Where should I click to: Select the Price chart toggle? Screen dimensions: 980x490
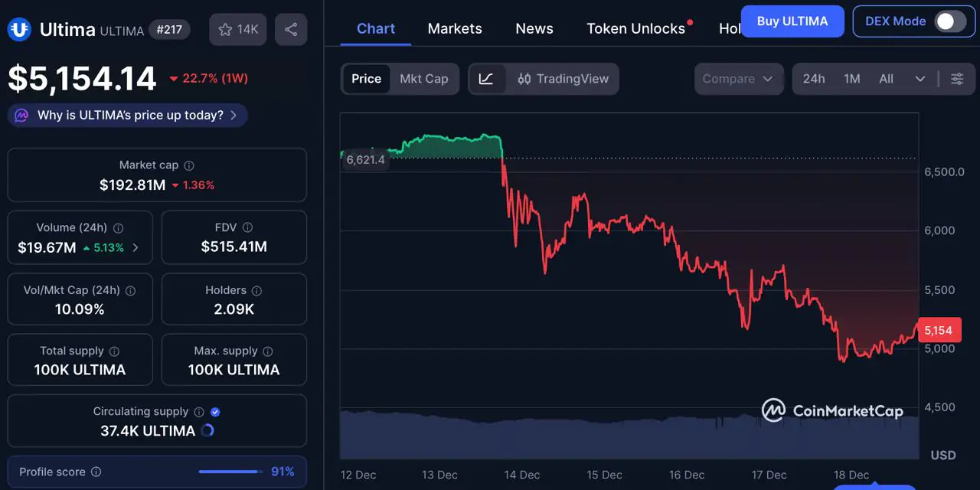(x=366, y=79)
